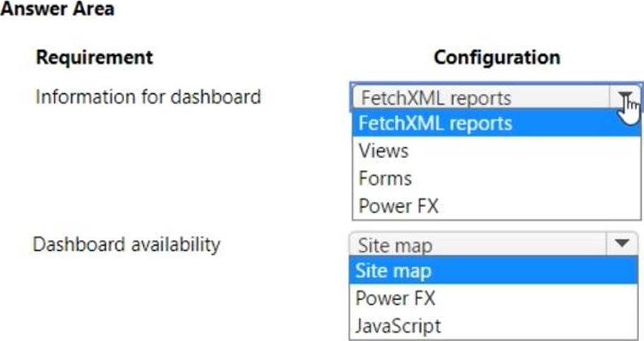Select the highlighted FetchXML reports list option
644x341 pixels.
pos(435,123)
